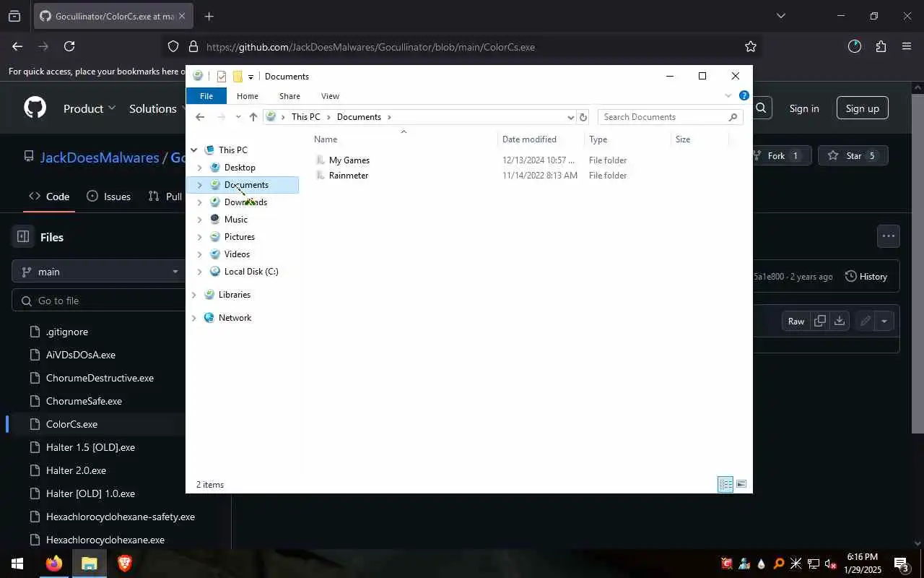Viewport: 924px width, 578px height.
Task: Click the Go to file search box
Action: click(99, 301)
